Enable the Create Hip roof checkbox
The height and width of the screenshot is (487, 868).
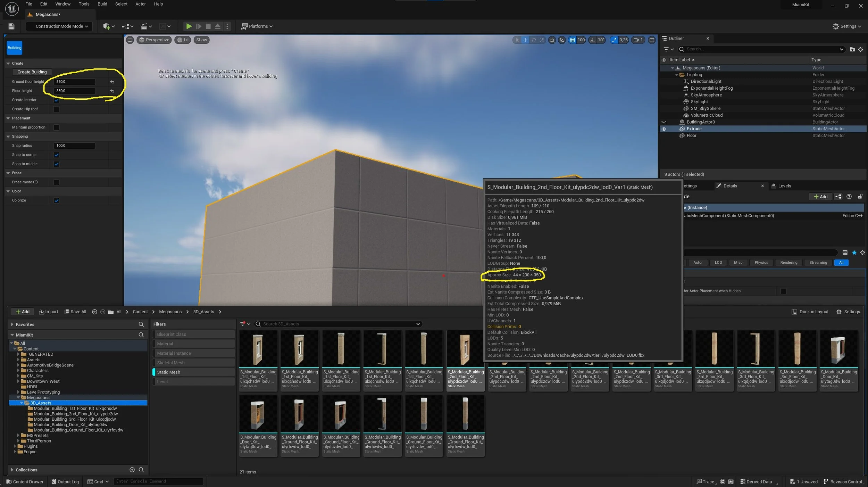56,109
